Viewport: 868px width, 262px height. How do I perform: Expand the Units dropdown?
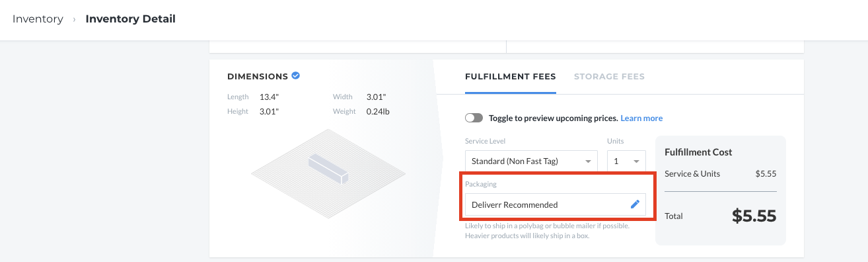626,161
